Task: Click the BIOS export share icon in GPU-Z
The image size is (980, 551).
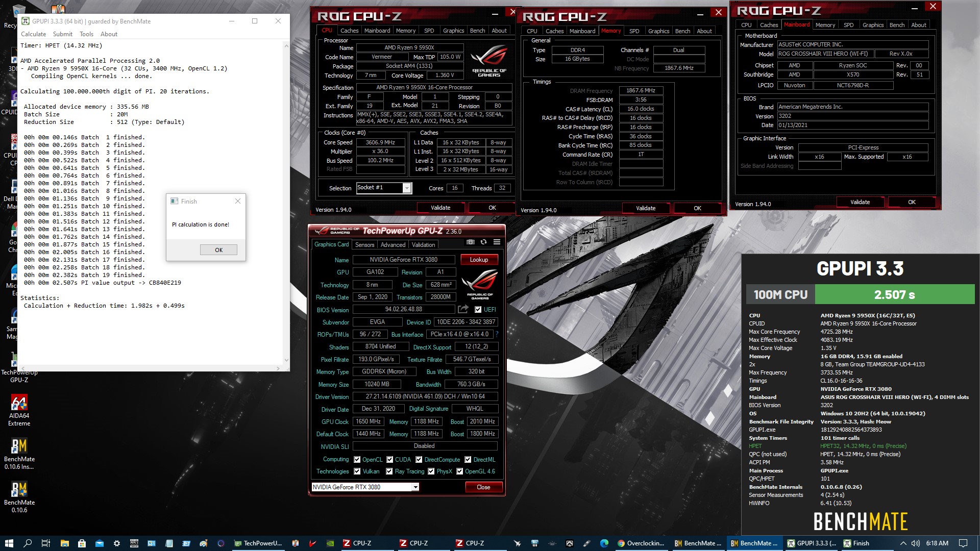Action: pyautogui.click(x=463, y=309)
